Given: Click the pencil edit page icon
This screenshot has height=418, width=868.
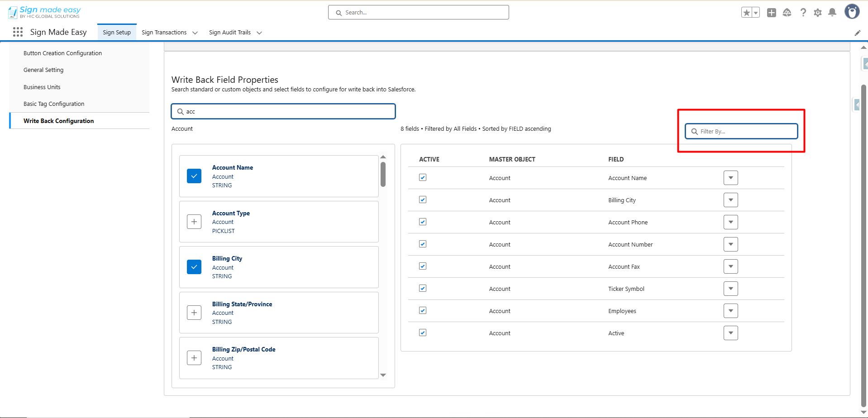Looking at the screenshot, I should [857, 33].
